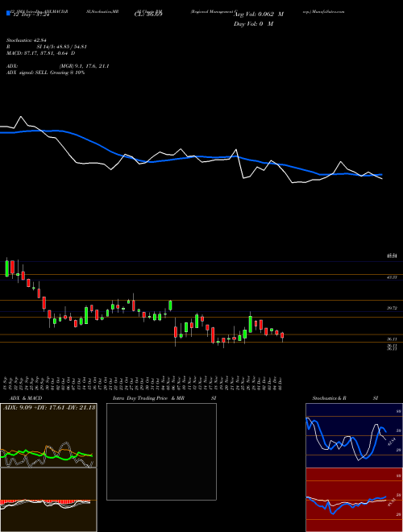
Task: Click the 'Stochastics & R' panel title
Action: [x=329, y=398]
